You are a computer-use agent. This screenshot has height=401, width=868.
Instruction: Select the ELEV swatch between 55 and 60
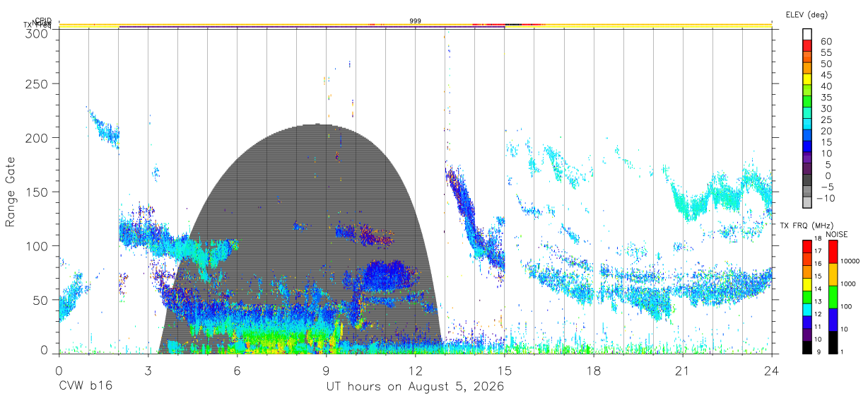(x=807, y=46)
